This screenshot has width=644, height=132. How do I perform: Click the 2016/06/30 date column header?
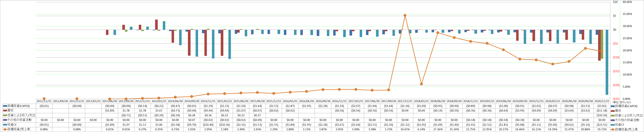(x=307, y=101)
